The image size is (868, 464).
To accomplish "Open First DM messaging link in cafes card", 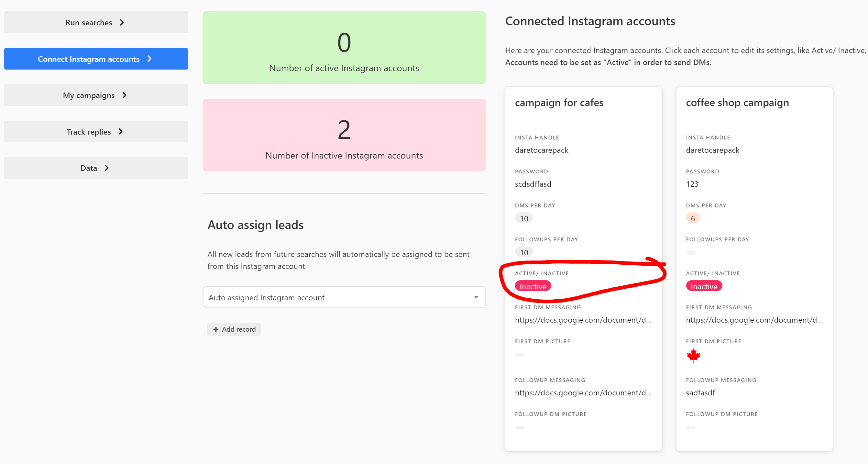I will (583, 320).
